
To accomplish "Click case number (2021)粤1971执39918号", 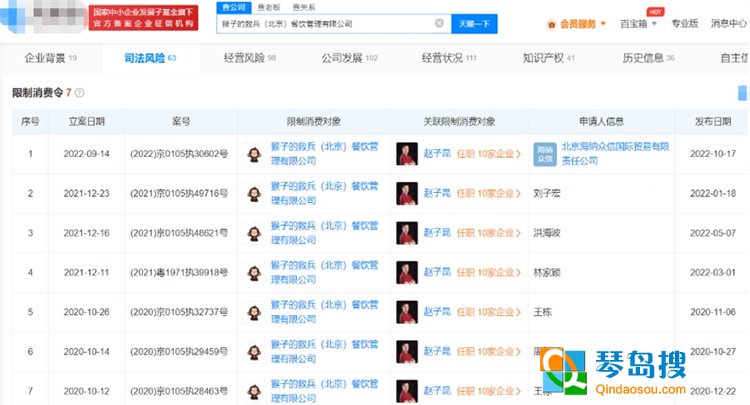I will (x=179, y=273).
